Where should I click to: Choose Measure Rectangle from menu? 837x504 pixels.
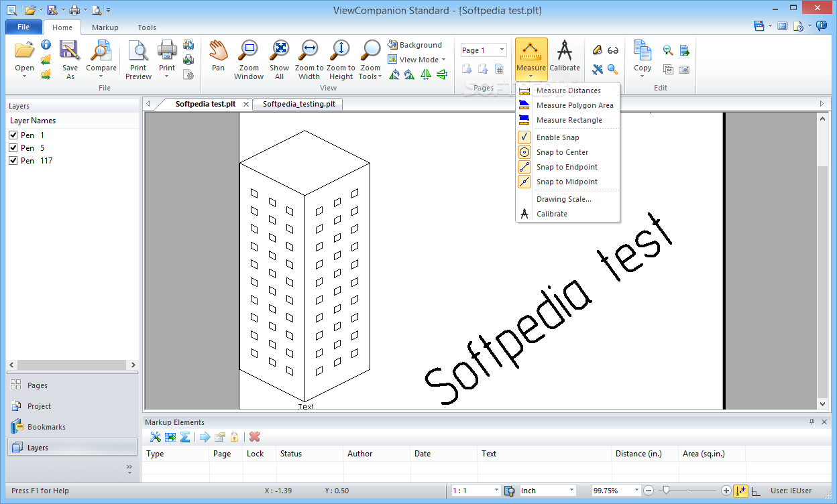tap(567, 120)
